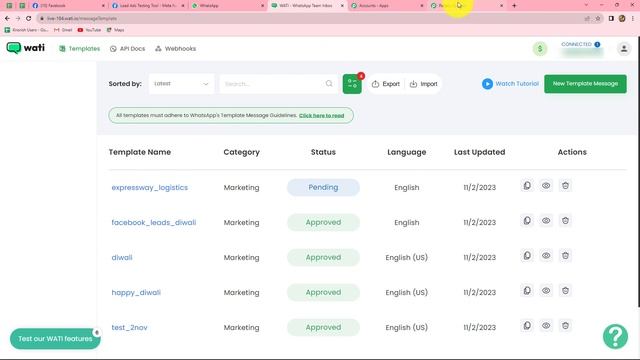Click New Template Message button
Image resolution: width=640 pixels, height=360 pixels.
pos(585,84)
